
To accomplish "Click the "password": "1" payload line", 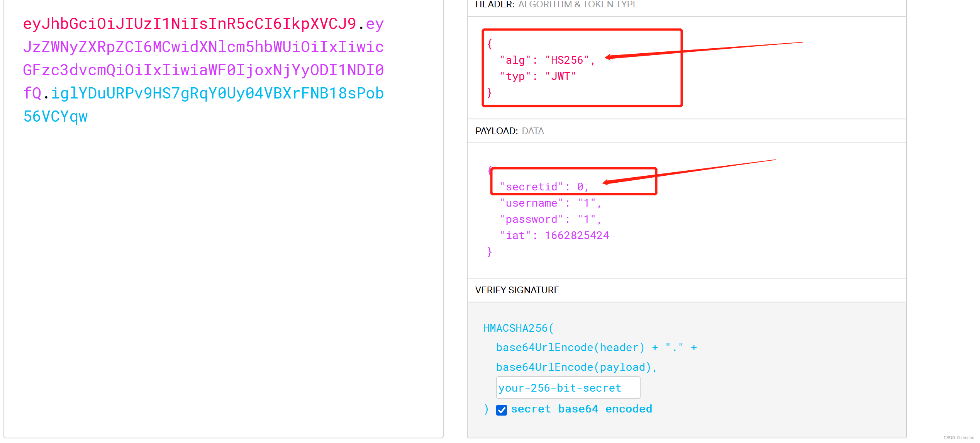I will [x=550, y=219].
